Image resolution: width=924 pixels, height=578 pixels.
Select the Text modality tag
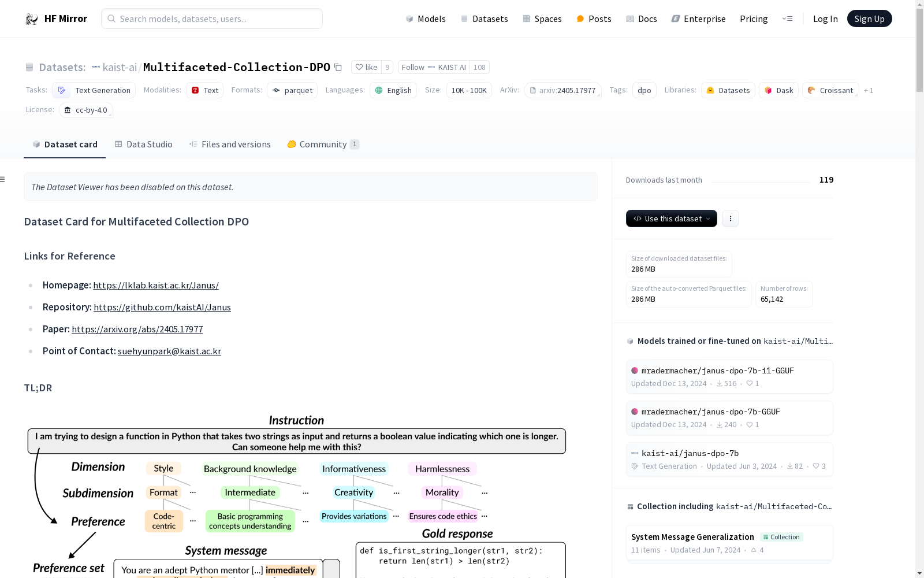pos(204,90)
